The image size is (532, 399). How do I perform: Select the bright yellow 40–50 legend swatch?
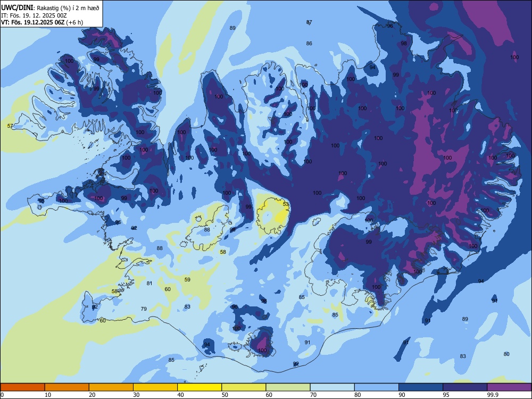click(x=199, y=387)
